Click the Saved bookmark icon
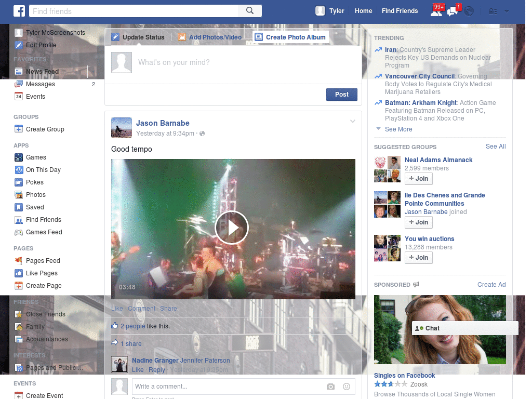 [x=19, y=207]
